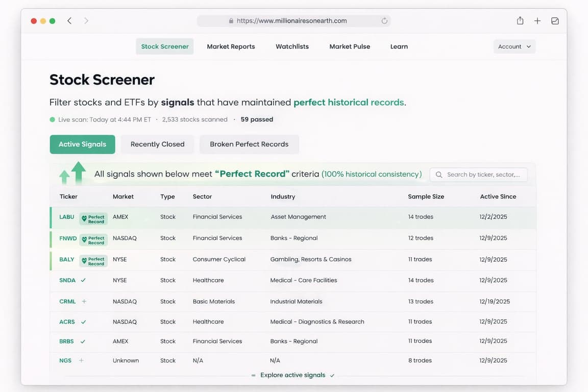Click the share icon in the browser toolbar

(x=520, y=20)
